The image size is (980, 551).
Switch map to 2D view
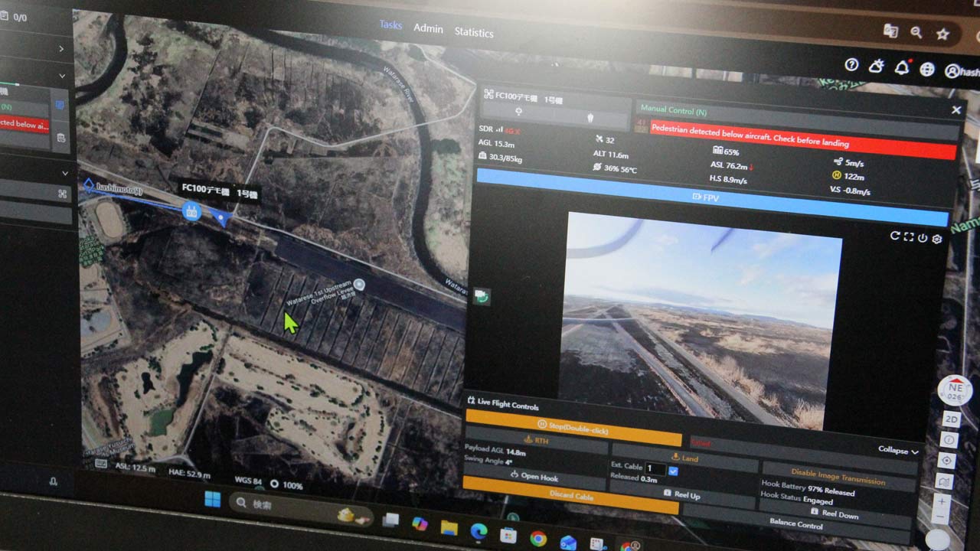coord(951,419)
